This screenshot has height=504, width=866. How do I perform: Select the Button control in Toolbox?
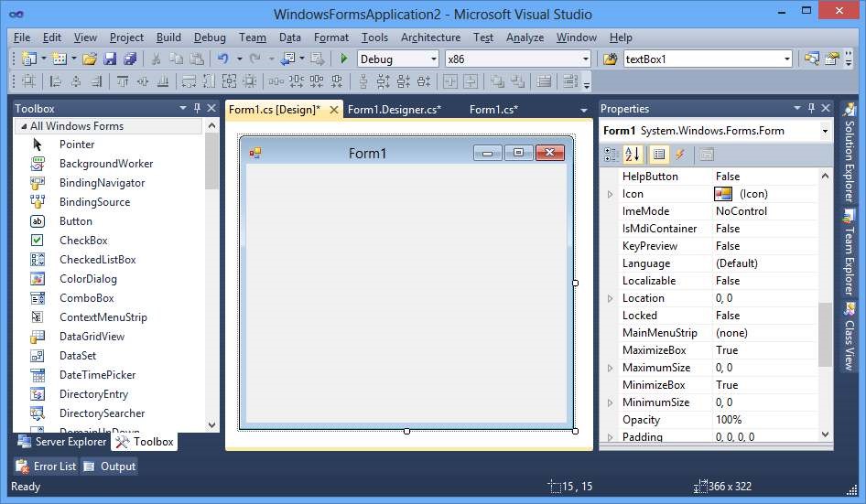[x=75, y=221]
